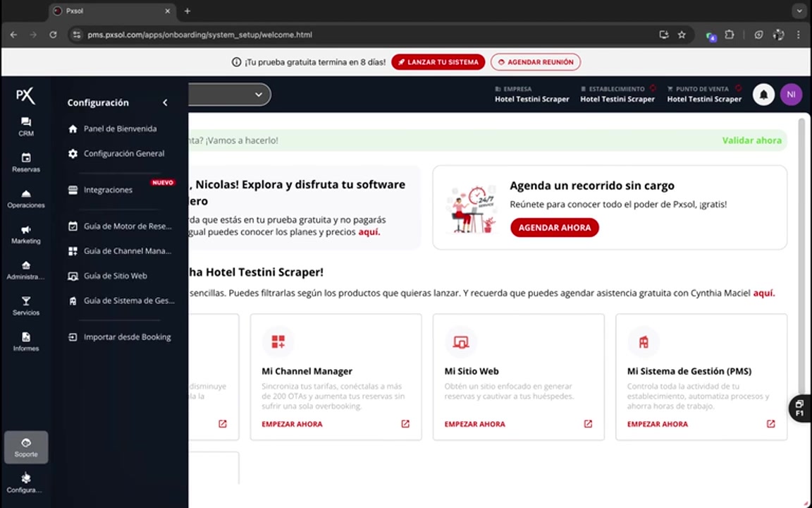Select the Informes sidebar icon
Viewport: 812px width, 508px height.
click(x=25, y=341)
